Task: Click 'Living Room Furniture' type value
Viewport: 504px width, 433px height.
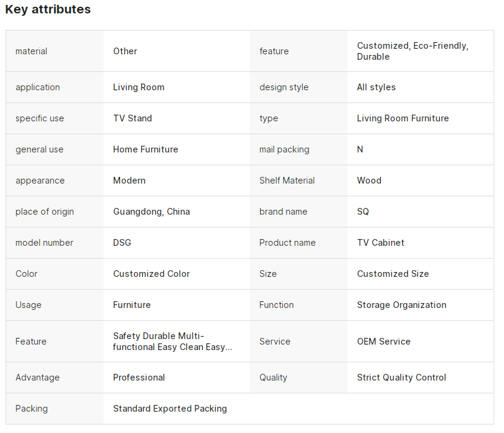Action: point(402,118)
